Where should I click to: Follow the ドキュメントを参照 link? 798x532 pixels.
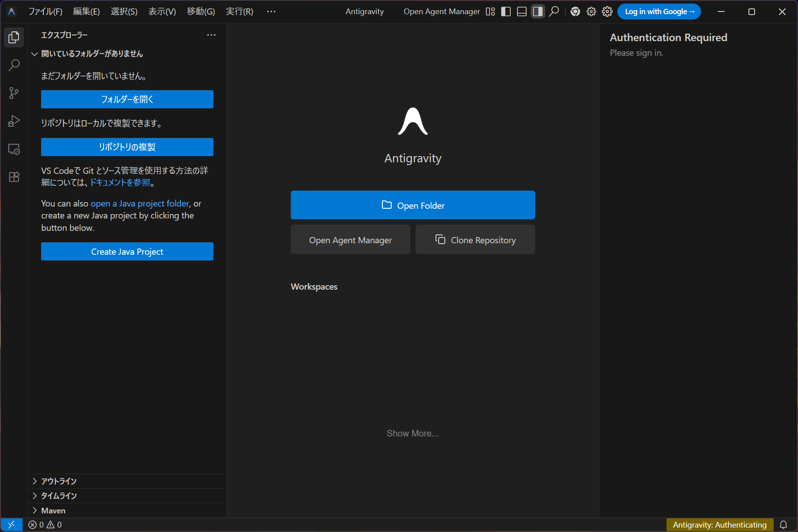pos(120,183)
